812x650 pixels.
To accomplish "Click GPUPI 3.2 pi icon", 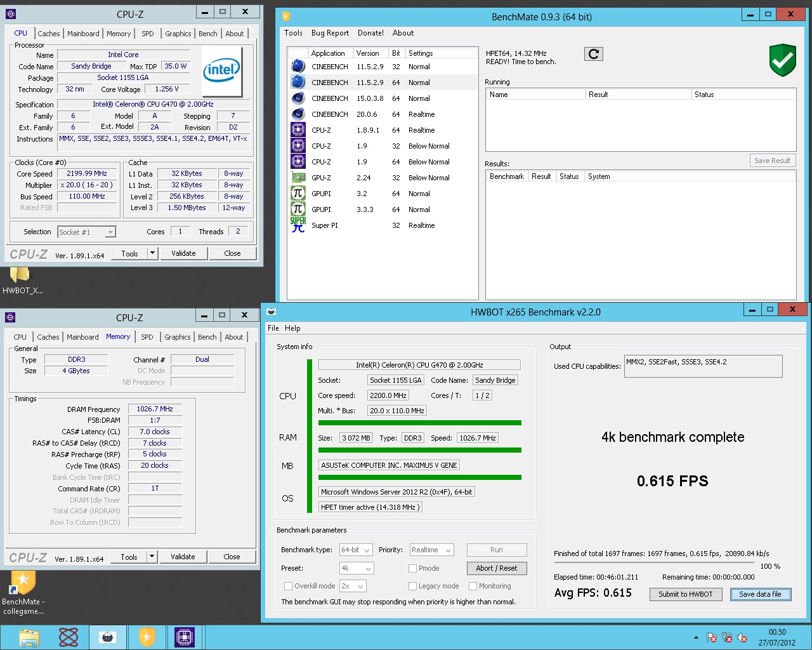I will 298,193.
